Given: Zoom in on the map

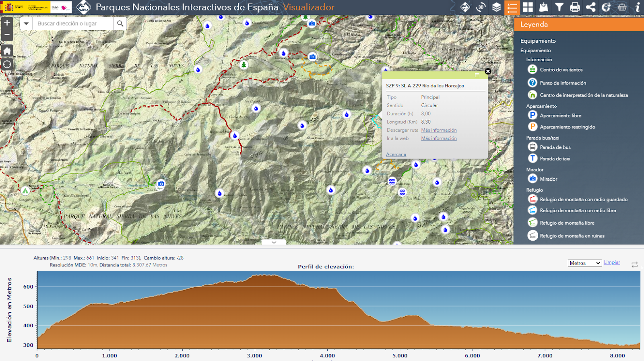Looking at the screenshot, I should [x=7, y=23].
